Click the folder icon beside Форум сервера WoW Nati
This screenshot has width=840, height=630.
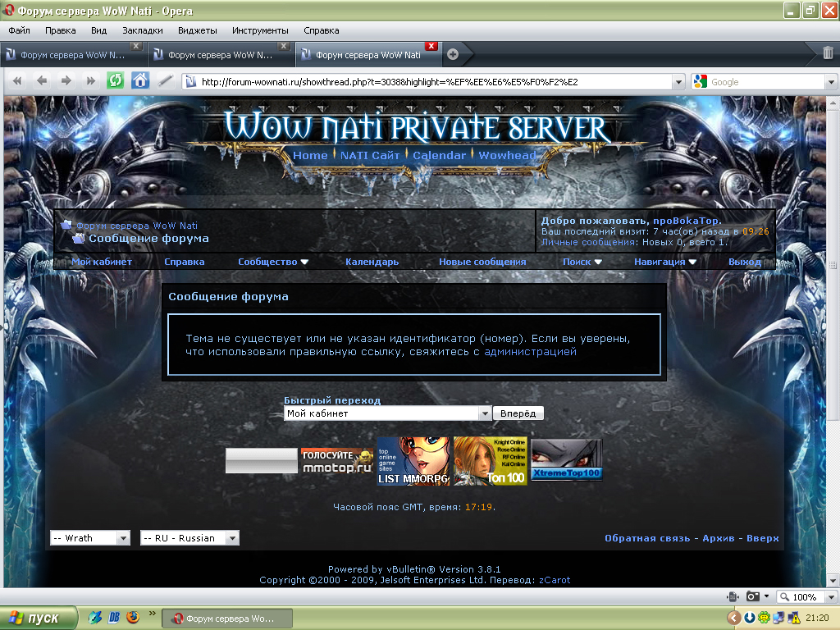(x=66, y=225)
